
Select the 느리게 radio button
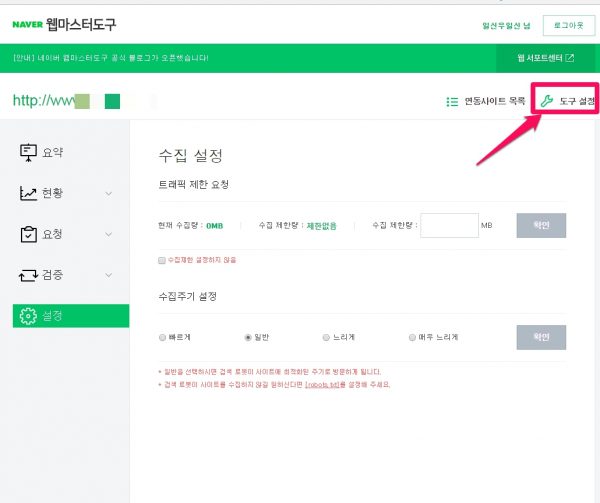tap(326, 337)
